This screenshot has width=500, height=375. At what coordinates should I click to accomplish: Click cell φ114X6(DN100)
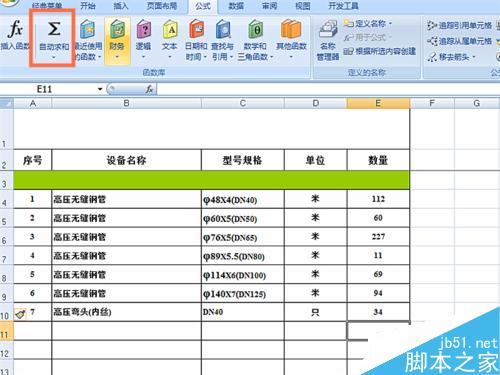(243, 275)
